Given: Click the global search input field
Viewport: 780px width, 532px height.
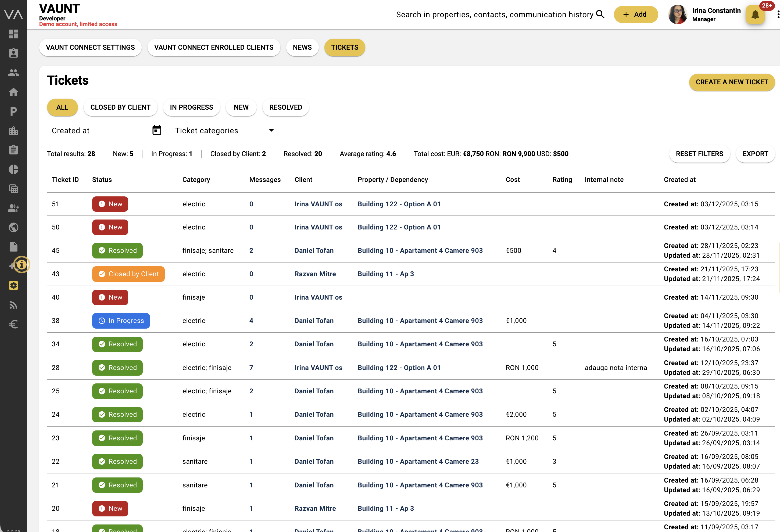Looking at the screenshot, I should click(x=494, y=15).
